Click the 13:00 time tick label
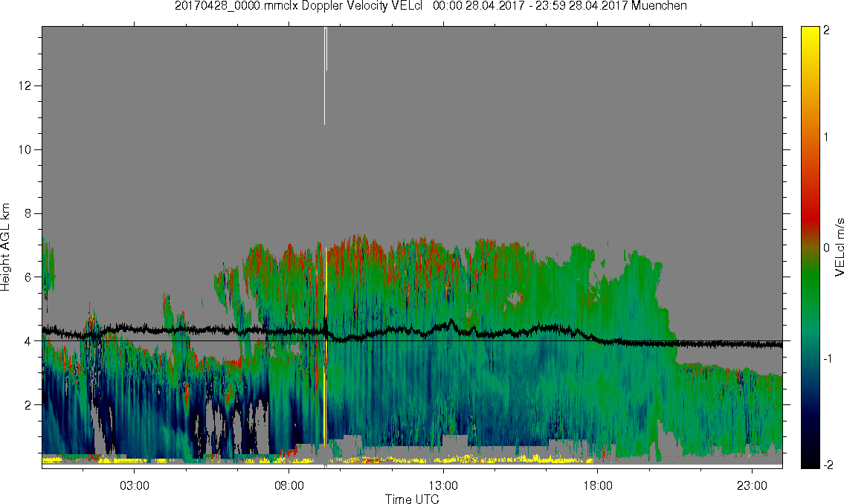The image size is (844, 504). (443, 485)
